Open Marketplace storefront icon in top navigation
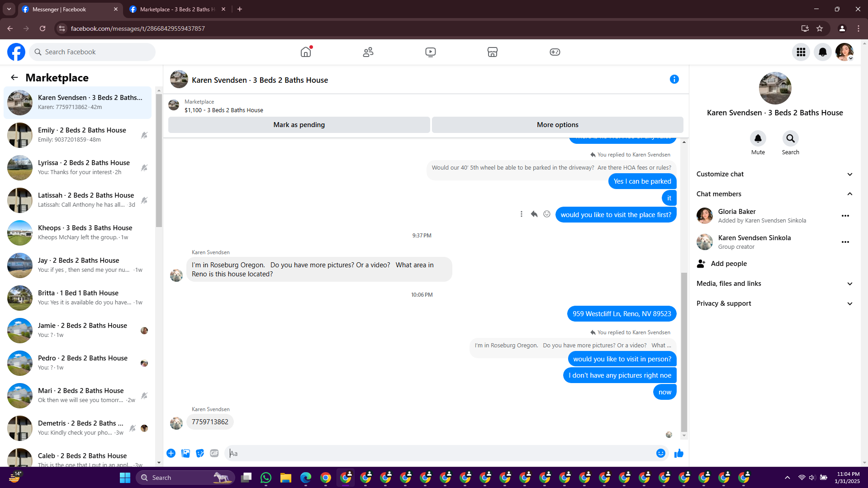This screenshot has width=868, height=488. coord(493,52)
